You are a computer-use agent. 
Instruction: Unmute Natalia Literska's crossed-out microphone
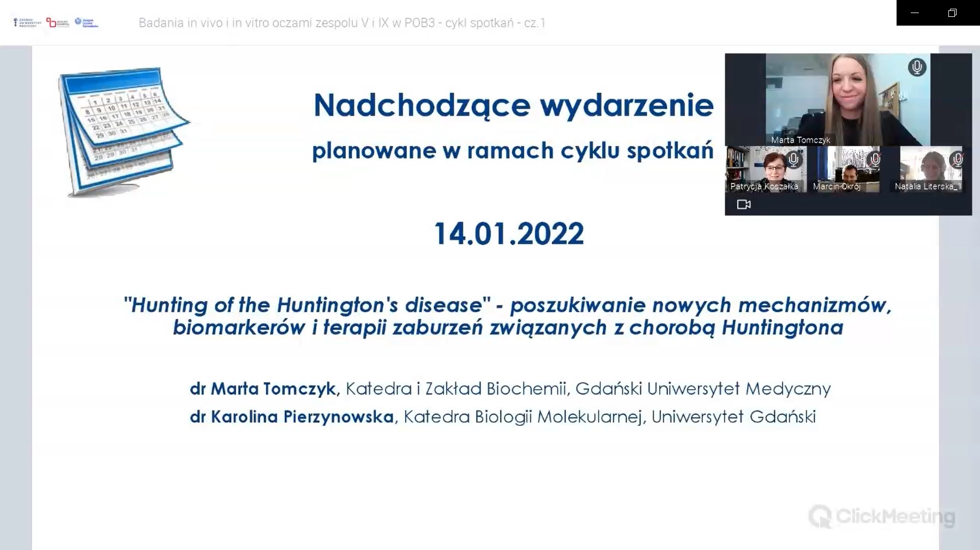957,159
